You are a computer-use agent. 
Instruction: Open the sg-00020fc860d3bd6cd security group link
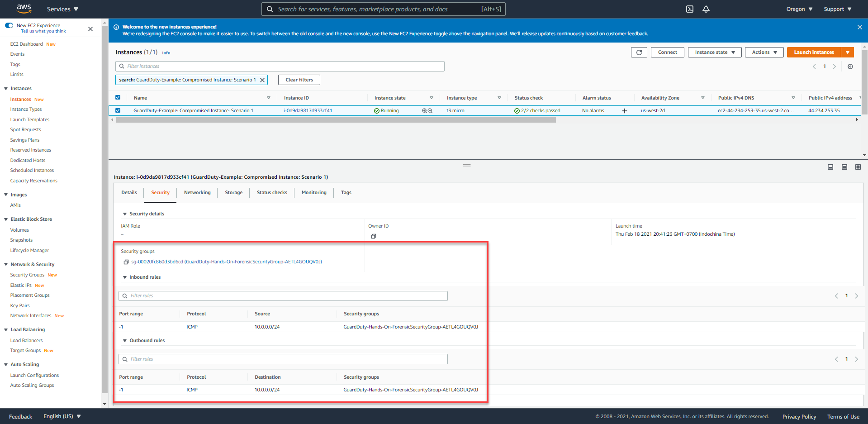point(227,262)
